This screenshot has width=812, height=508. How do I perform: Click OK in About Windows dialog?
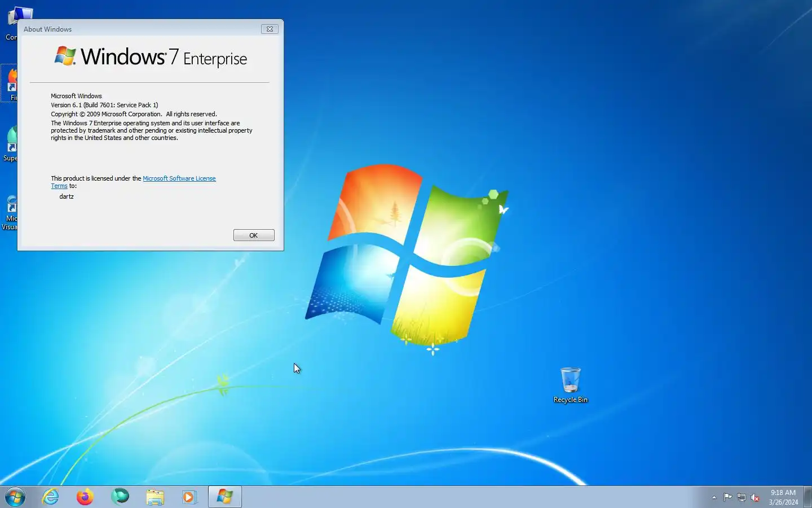pyautogui.click(x=254, y=235)
